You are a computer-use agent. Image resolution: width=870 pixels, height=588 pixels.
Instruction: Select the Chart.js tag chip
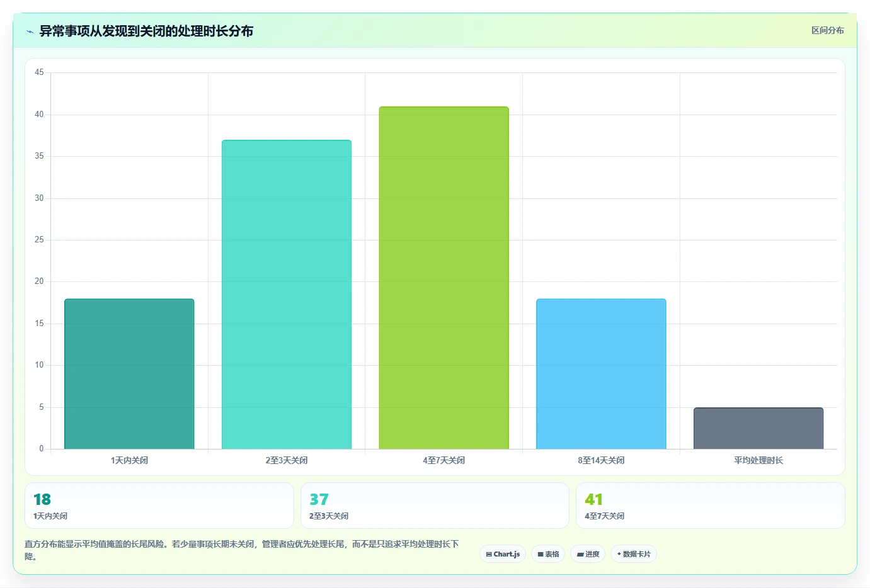(503, 554)
